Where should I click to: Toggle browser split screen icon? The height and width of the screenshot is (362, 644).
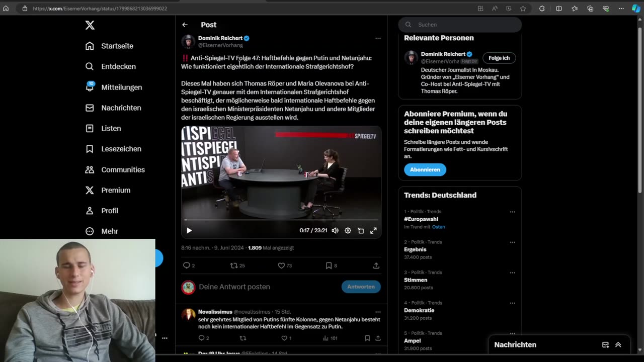pos(559,9)
